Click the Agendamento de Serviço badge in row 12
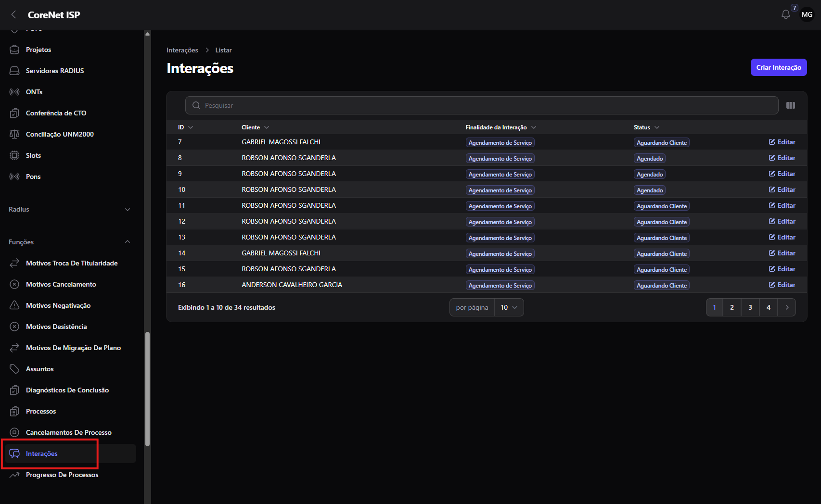 [500, 222]
